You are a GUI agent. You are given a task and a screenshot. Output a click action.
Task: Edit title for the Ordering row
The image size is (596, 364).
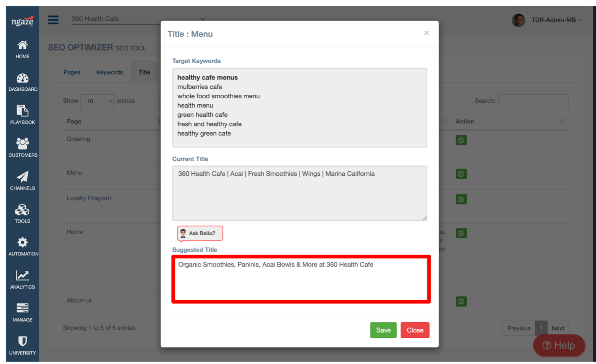click(461, 140)
